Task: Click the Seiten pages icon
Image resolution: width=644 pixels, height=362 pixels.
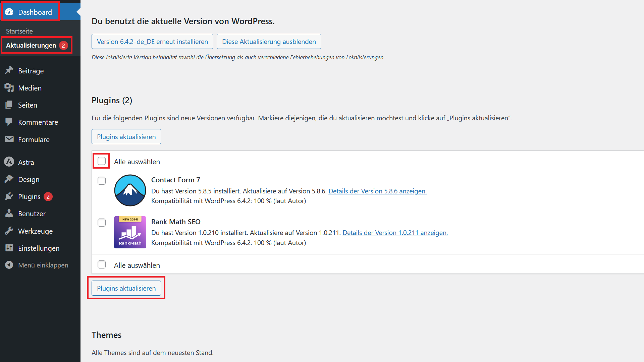Action: click(9, 105)
